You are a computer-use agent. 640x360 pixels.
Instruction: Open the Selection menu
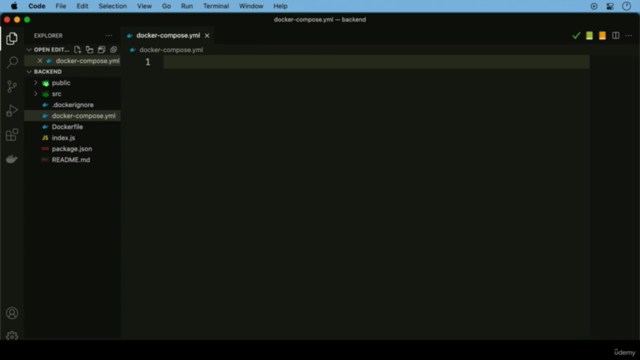pyautogui.click(x=113, y=6)
